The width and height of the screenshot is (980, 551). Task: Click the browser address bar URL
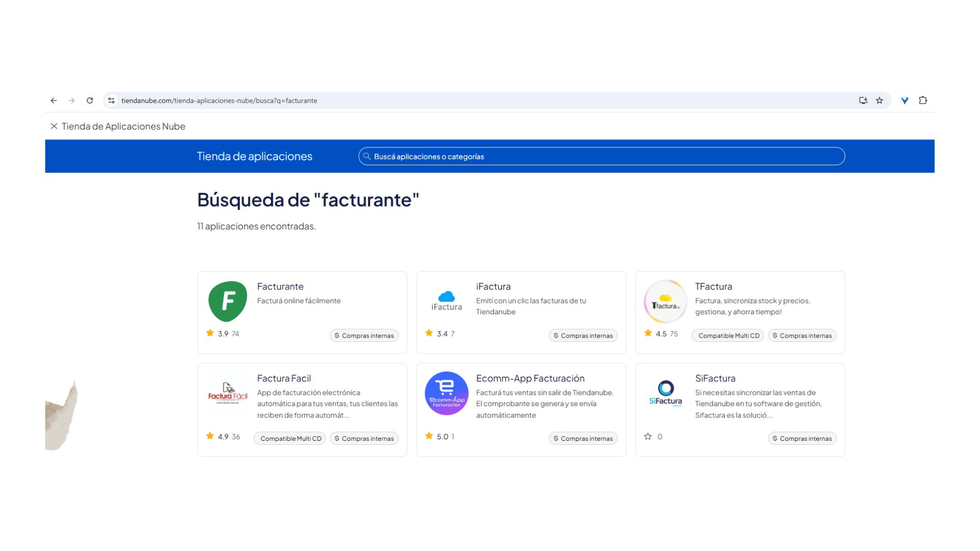click(x=219, y=101)
